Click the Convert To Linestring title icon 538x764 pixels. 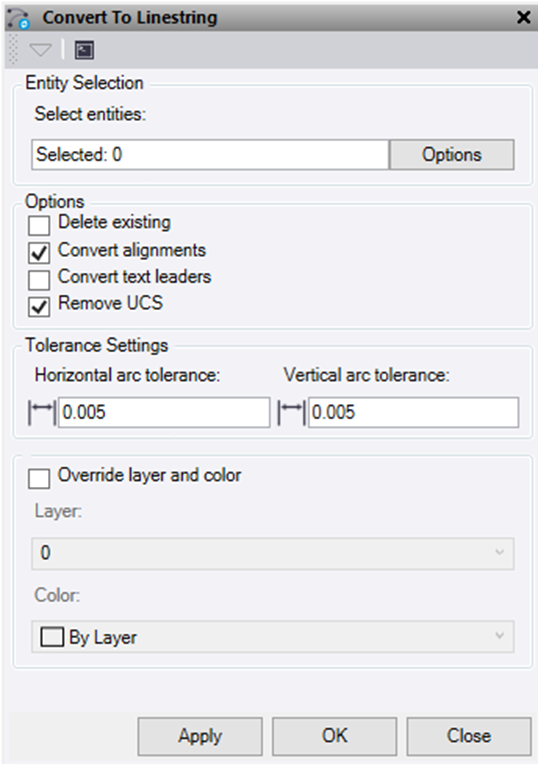[19, 18]
